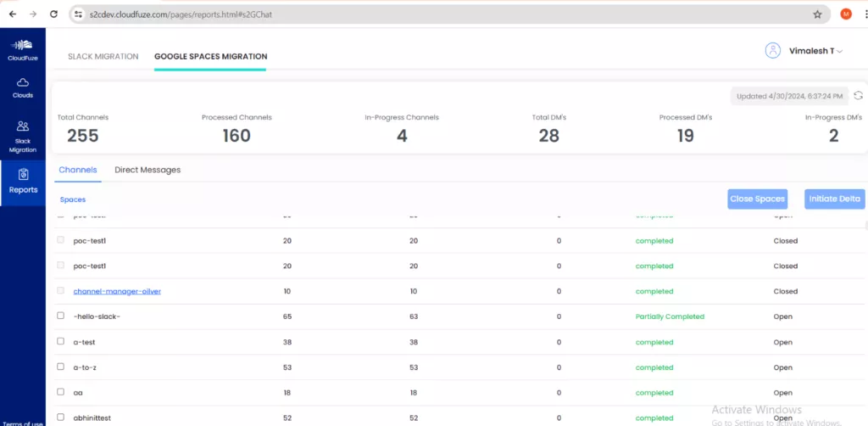Click Partially Completed status of -hello-slack-
The width and height of the screenshot is (868, 426).
coord(670,317)
